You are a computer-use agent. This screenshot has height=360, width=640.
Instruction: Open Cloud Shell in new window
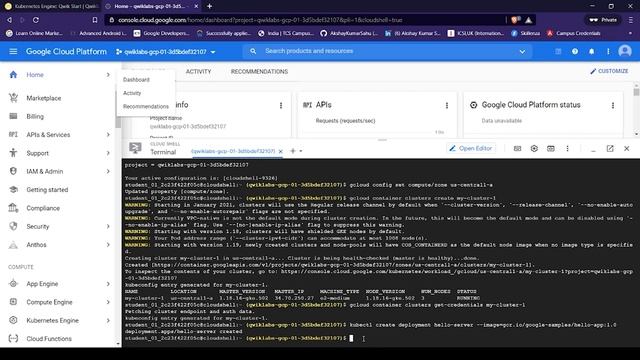(x=610, y=149)
